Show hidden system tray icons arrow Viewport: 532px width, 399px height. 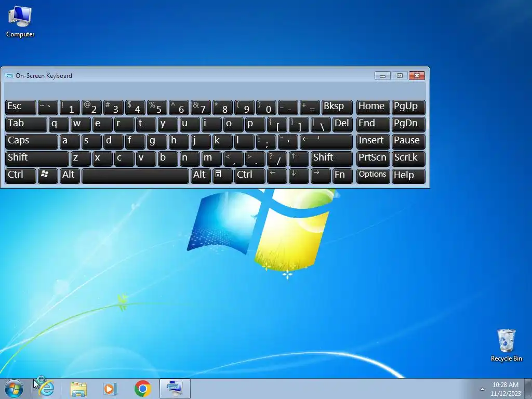[482, 389]
